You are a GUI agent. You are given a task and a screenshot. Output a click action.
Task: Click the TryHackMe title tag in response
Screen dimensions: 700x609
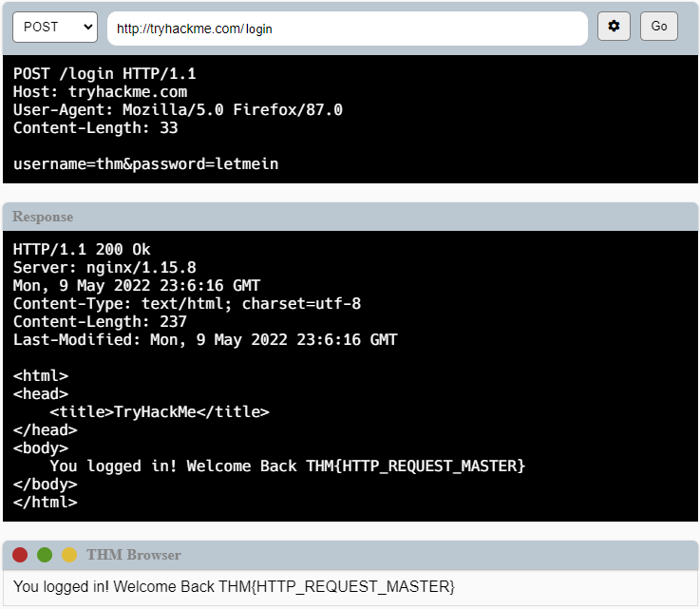click(x=160, y=412)
